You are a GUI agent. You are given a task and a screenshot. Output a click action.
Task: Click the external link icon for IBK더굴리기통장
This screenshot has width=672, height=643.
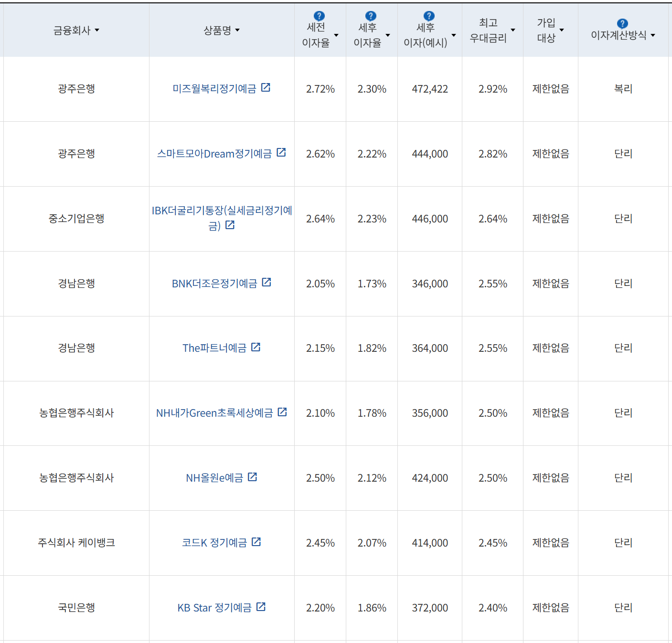[230, 226]
